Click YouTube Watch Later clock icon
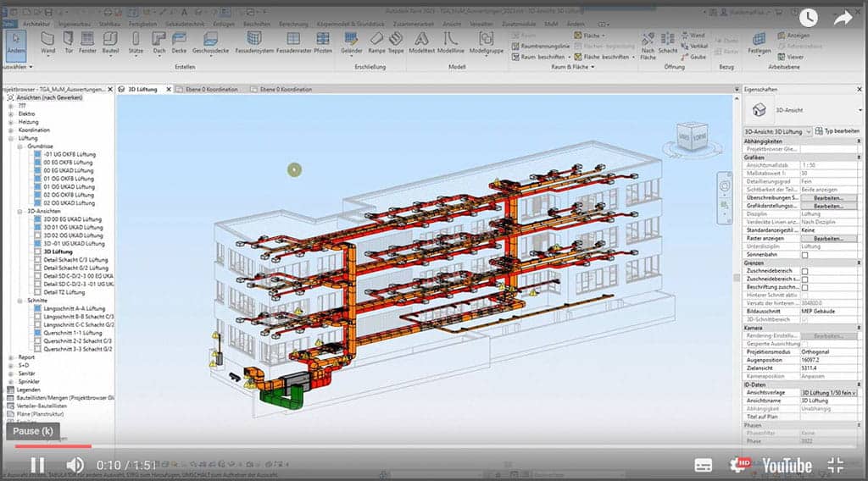 pyautogui.click(x=808, y=18)
